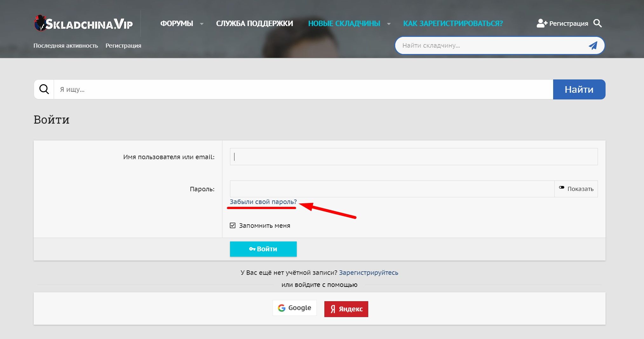Focus the username or email field

414,157
